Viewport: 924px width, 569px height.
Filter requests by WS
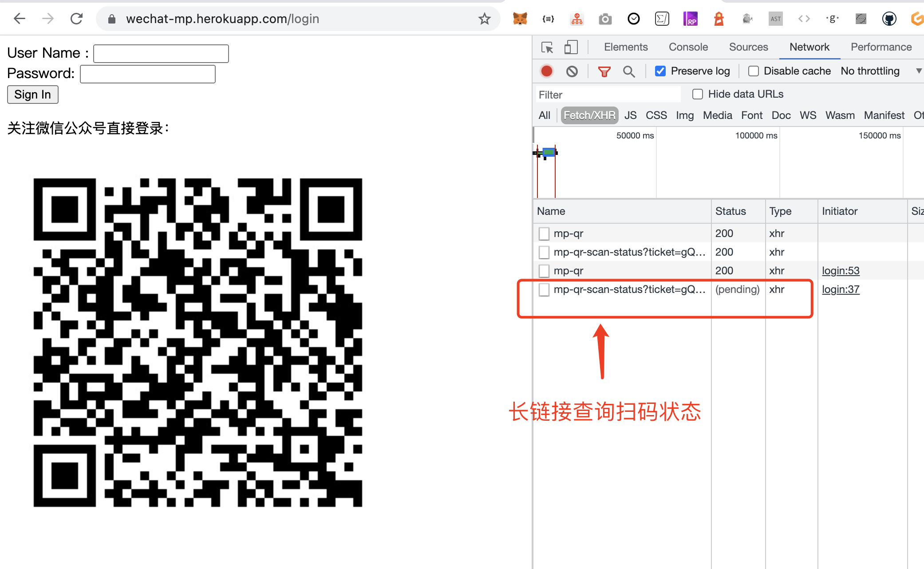[808, 115]
